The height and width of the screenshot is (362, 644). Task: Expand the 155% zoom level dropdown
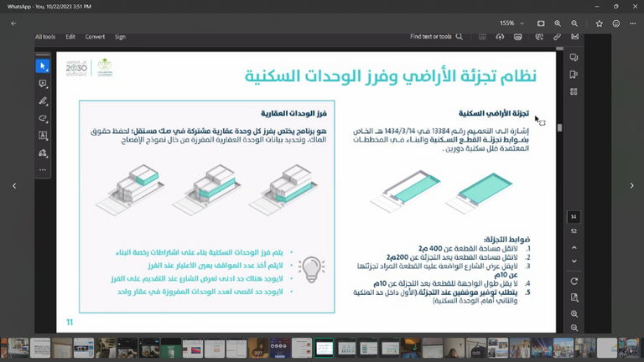[511, 23]
